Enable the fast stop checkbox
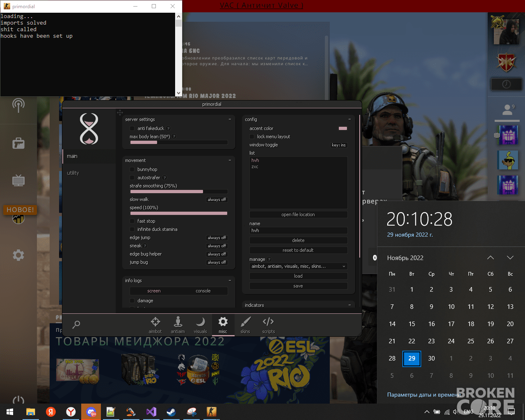 point(132,221)
